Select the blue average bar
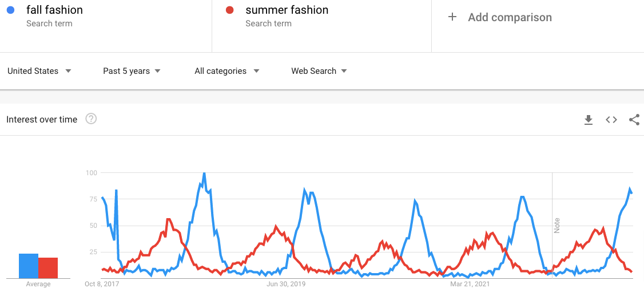Screen dimensions: 644x292 (29, 266)
